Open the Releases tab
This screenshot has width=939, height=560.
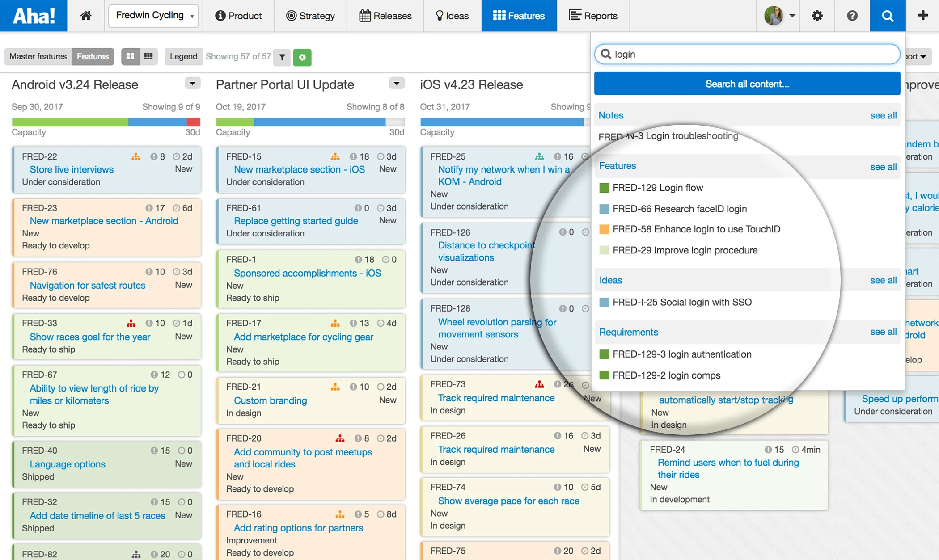(x=385, y=16)
